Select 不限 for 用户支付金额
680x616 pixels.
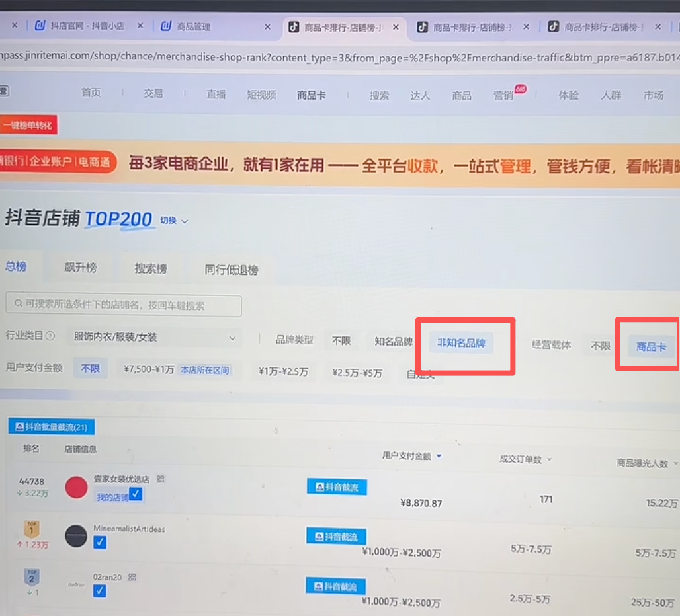(x=90, y=369)
